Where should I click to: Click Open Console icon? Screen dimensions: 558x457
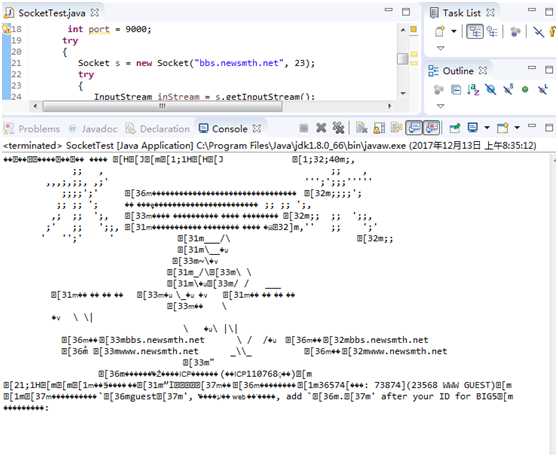tap(502, 128)
